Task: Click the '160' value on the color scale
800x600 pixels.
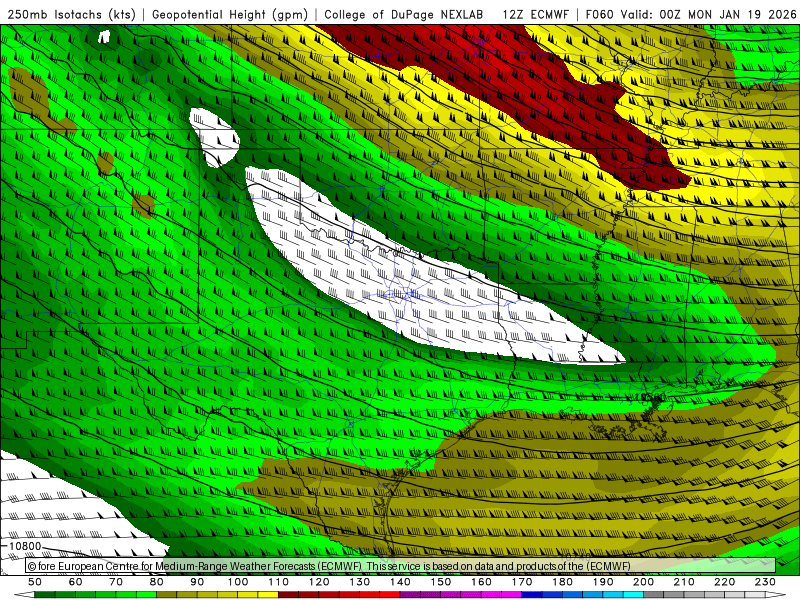Action: pyautogui.click(x=481, y=582)
